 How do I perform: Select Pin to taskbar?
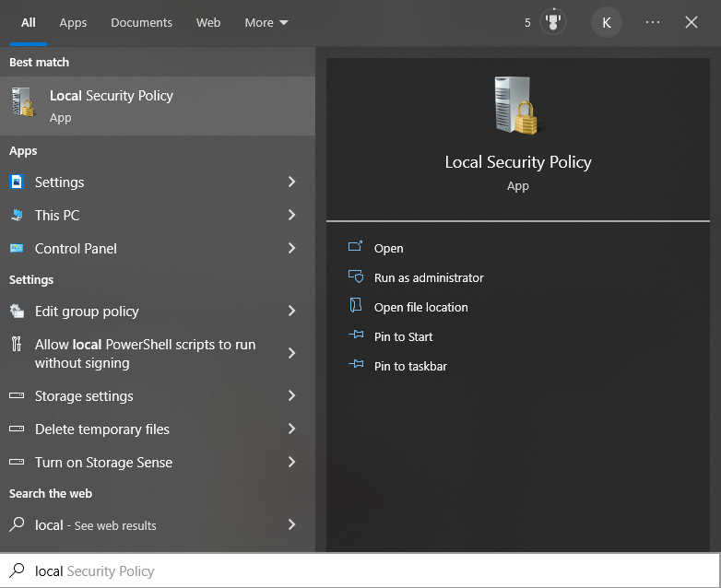coord(410,366)
